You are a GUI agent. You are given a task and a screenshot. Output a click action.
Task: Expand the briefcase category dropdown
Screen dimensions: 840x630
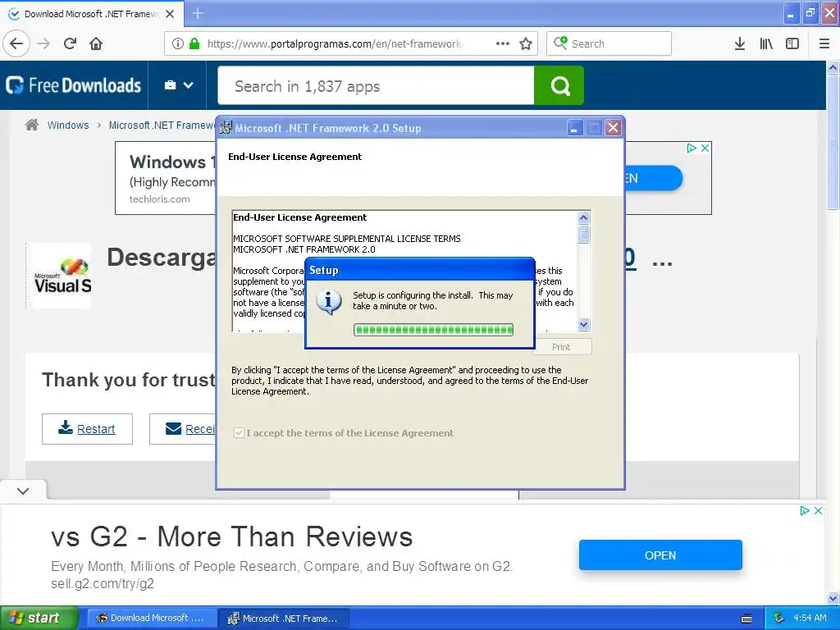pyautogui.click(x=178, y=85)
